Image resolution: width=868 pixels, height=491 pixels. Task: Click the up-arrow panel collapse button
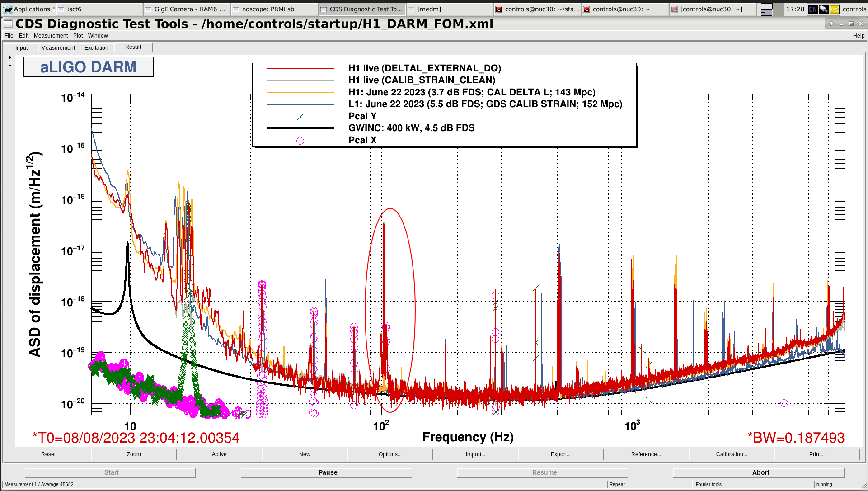(x=10, y=66)
